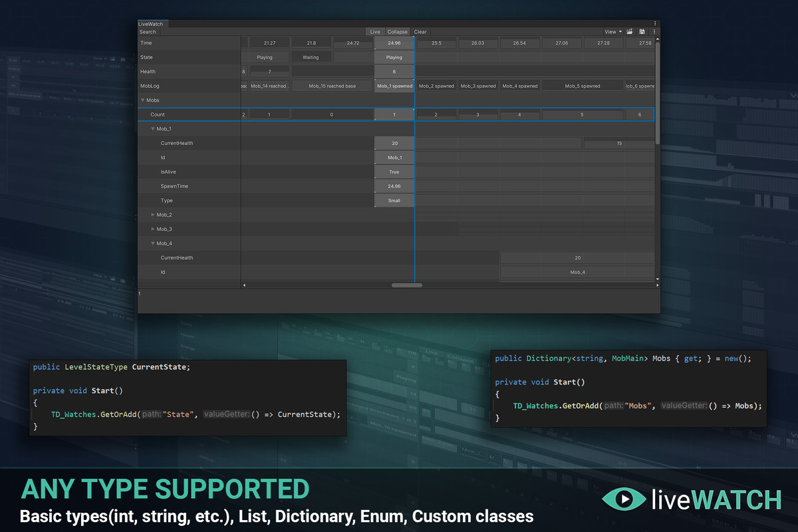Screen dimensions: 798x532
Task: Click the vertical scrollbar down arrow
Action: point(658,279)
